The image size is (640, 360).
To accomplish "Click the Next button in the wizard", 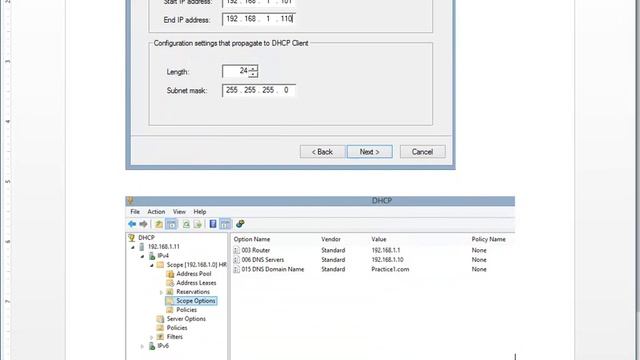I will (370, 152).
